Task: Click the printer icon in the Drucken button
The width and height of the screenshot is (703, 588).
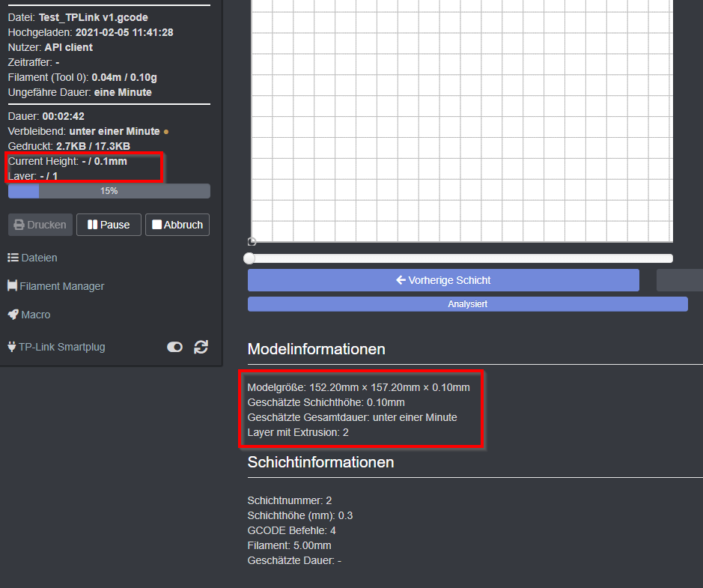Action: [22, 224]
